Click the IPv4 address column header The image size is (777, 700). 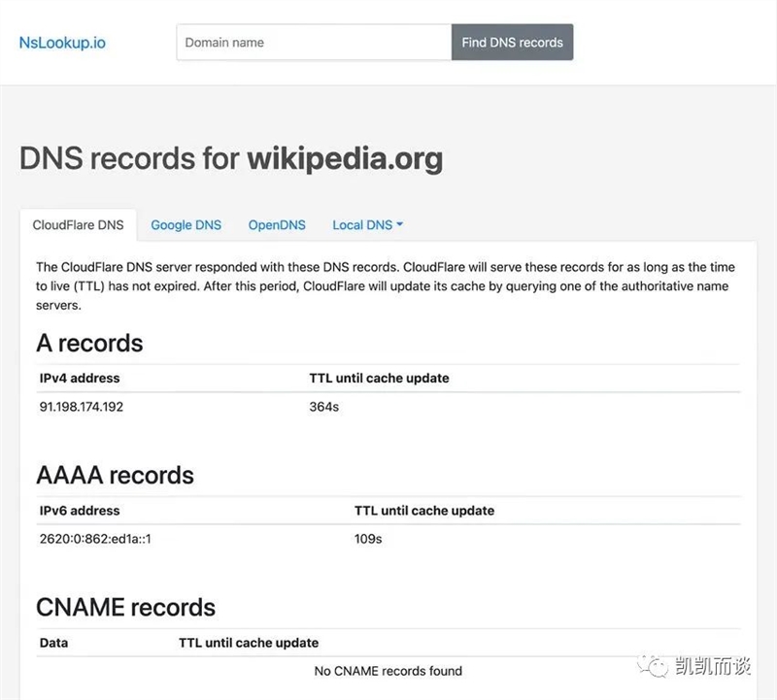(x=80, y=378)
